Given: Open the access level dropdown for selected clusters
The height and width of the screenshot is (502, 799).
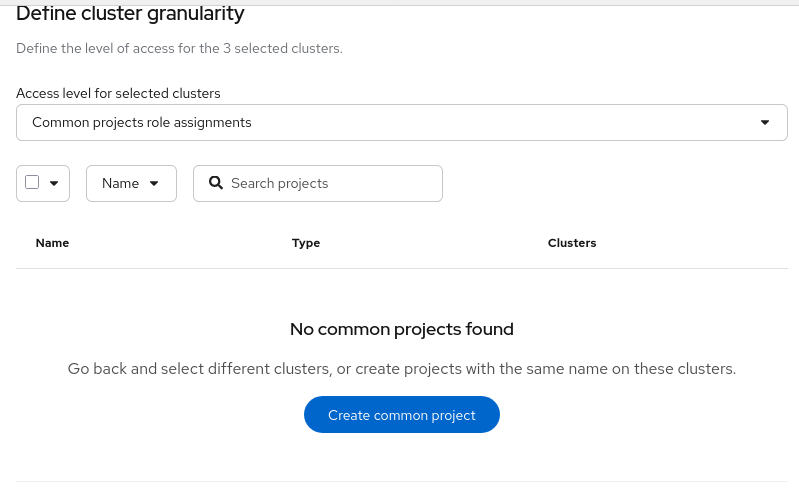Looking at the screenshot, I should (400, 123).
